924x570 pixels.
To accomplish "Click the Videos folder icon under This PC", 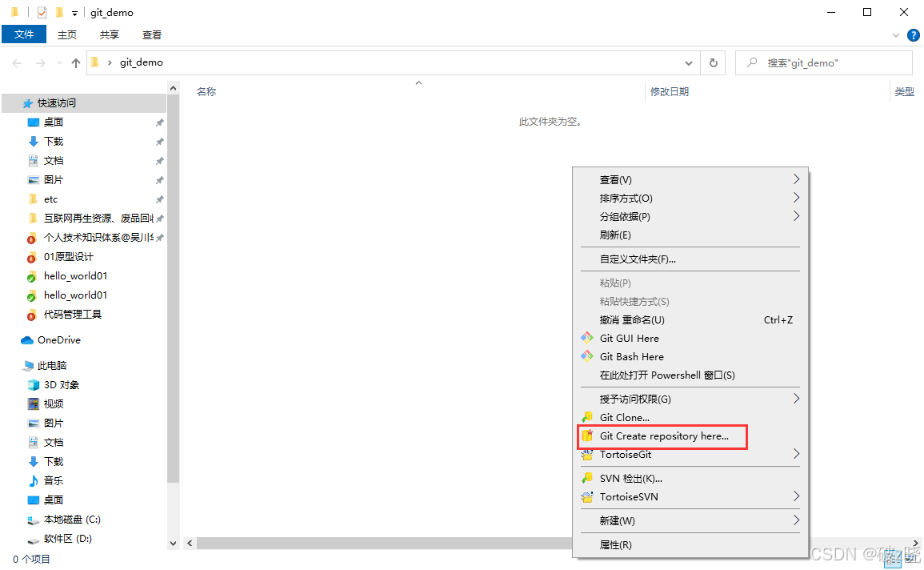I will tap(34, 403).
